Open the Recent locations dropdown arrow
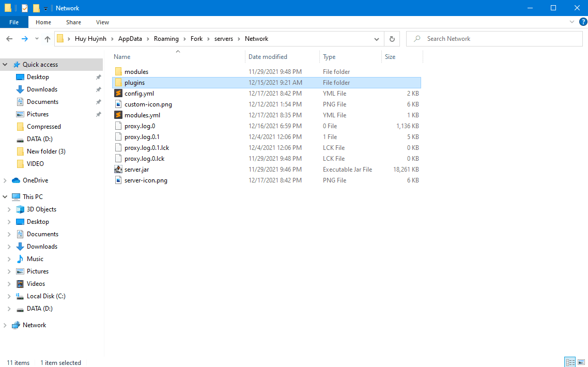This screenshot has height=367, width=588. click(x=37, y=39)
